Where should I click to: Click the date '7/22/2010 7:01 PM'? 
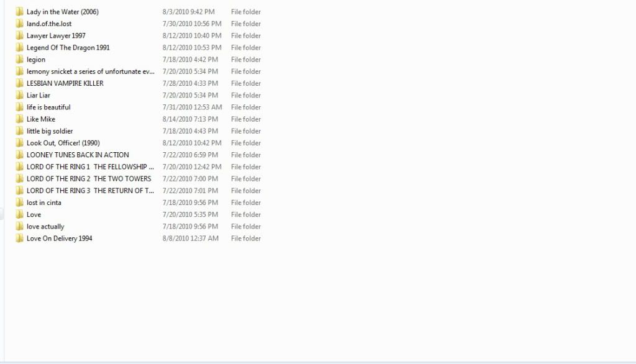pyautogui.click(x=190, y=191)
